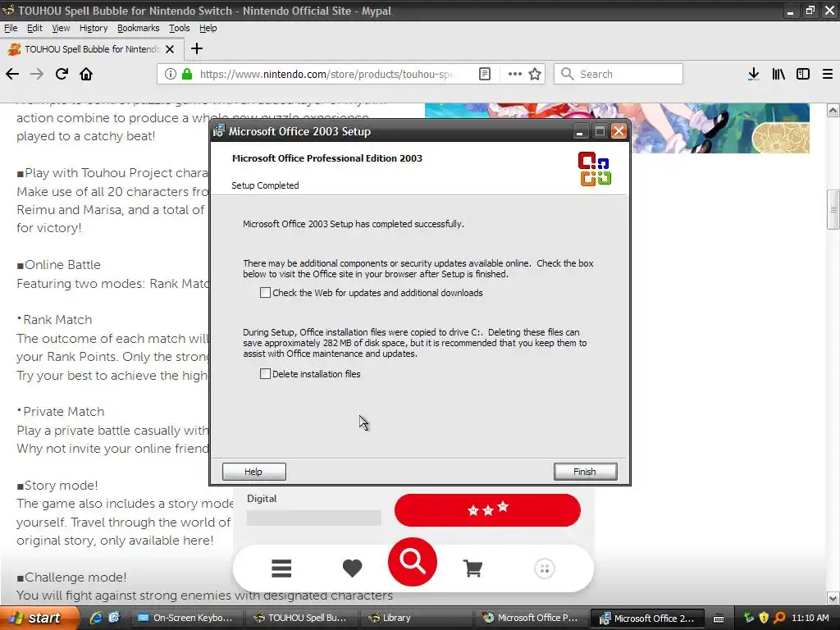The width and height of the screenshot is (840, 630).
Task: Switch to On-Screen Keyboard taskbar button
Action: pos(186,618)
